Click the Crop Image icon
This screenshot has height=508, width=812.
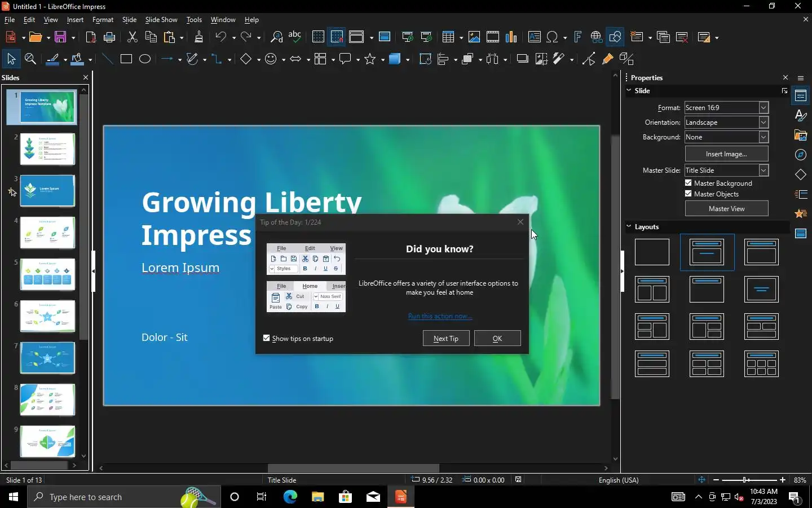point(541,59)
